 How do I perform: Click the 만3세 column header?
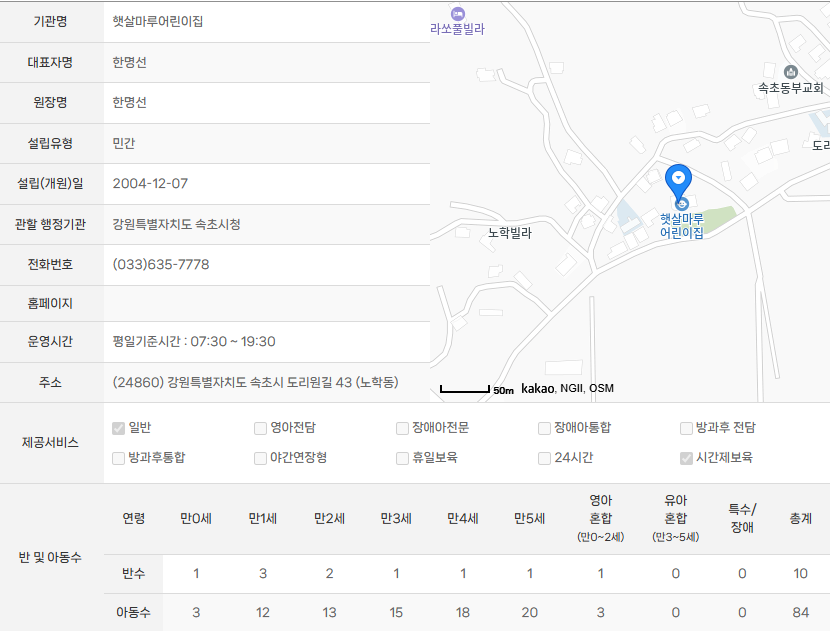(396, 519)
